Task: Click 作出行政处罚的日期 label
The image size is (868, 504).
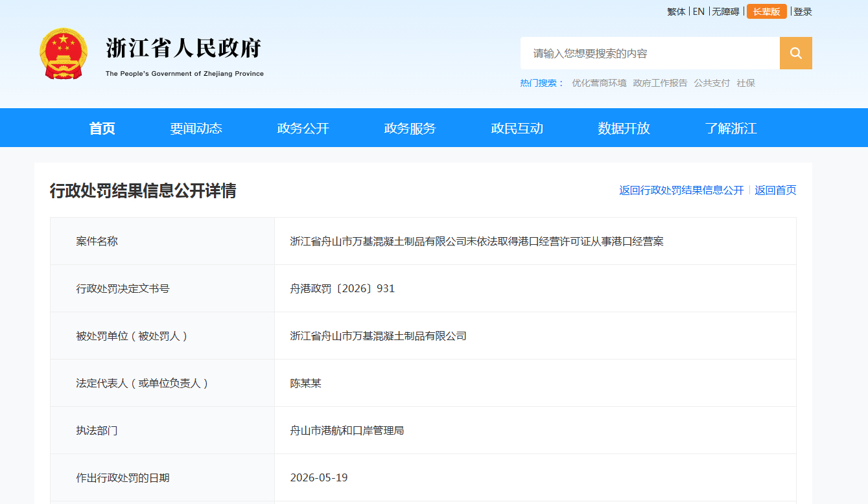Action: pyautogui.click(x=123, y=478)
